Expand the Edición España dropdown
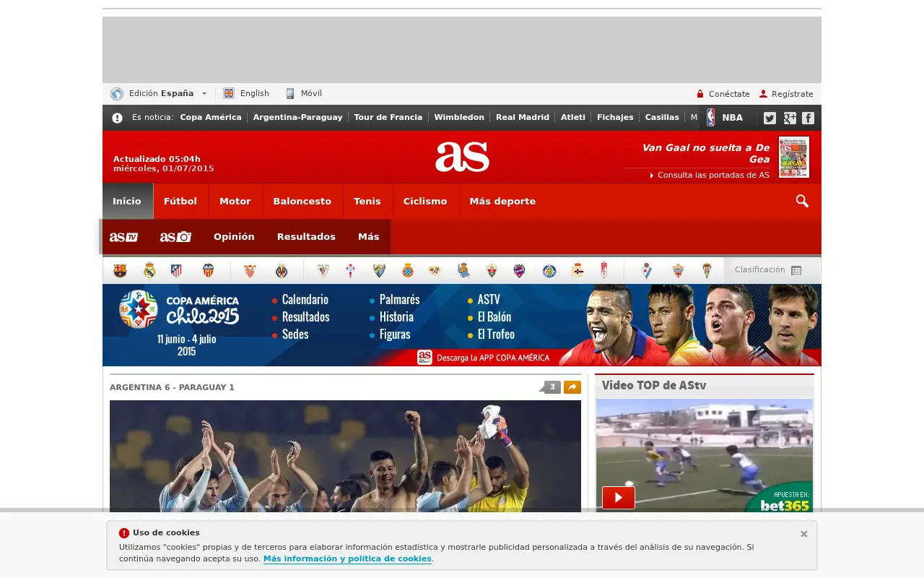The height and width of the screenshot is (578, 924). 159,93
